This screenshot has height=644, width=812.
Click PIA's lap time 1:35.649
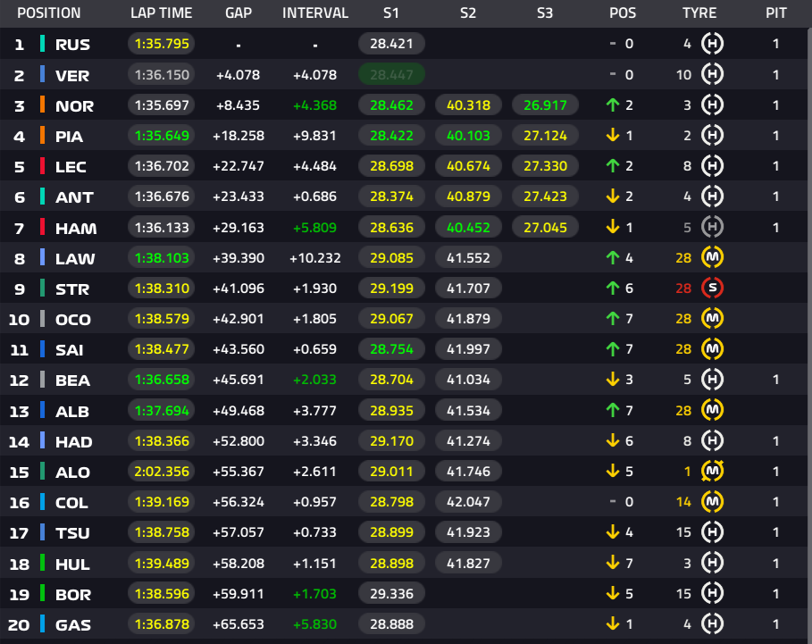tap(162, 136)
